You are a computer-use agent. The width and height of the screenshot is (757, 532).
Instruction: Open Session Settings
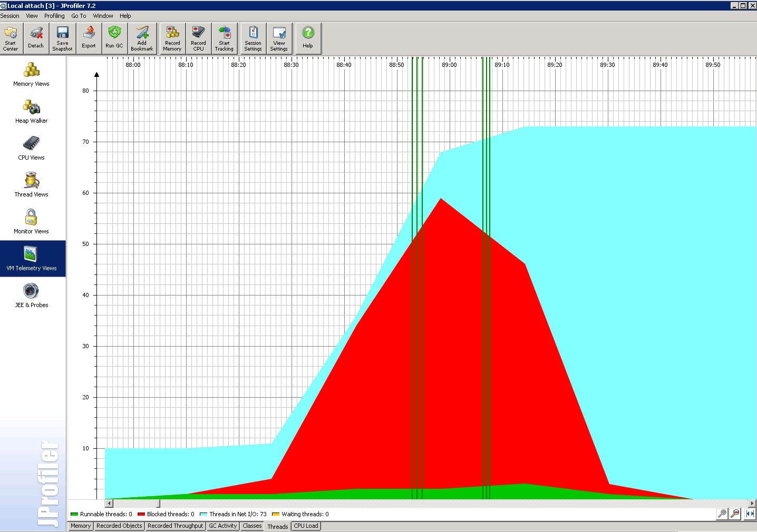[x=253, y=38]
